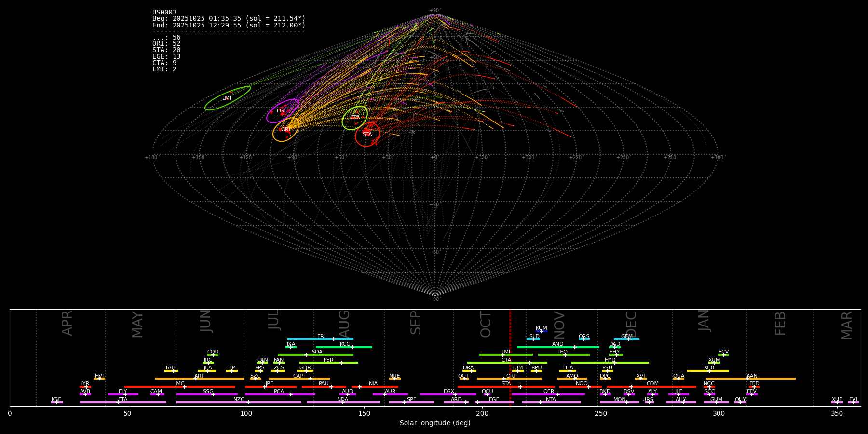This screenshot has height=434, width=868.
Task: Click the NOO shower bar in timeline
Action: point(581,387)
